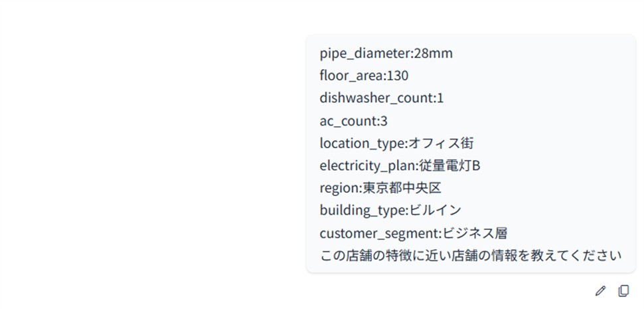This screenshot has width=644, height=309.
Task: Click the question sentence この店舗の特徴に近い店舗
Action: pos(470,256)
